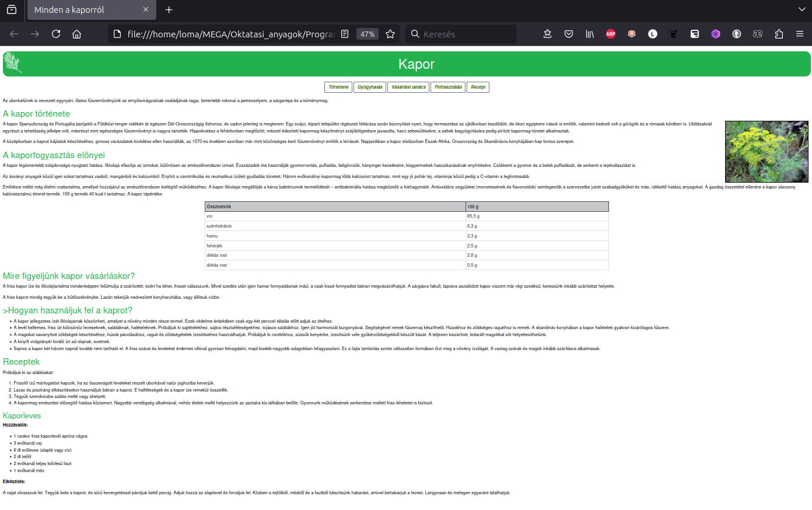Select the 'víz' table cell
This screenshot has height=510, width=812.
click(x=335, y=216)
